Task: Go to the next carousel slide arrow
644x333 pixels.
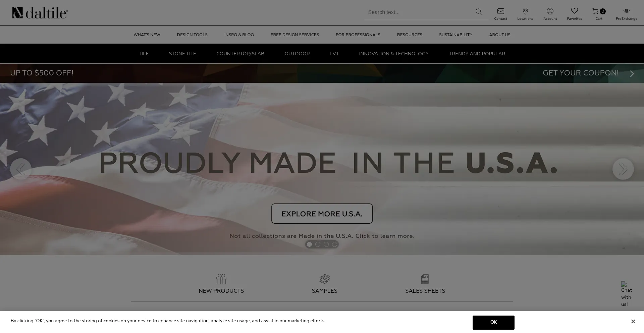Action: coord(623,169)
